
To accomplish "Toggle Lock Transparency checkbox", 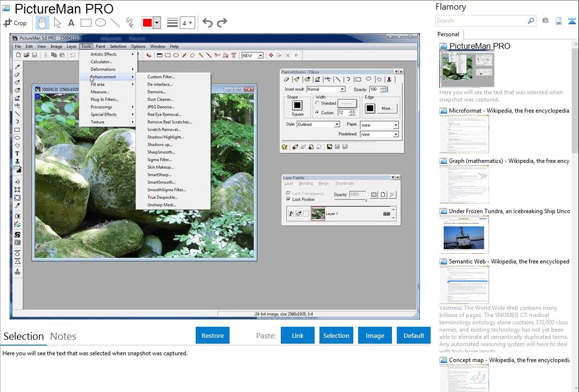I will click(289, 193).
